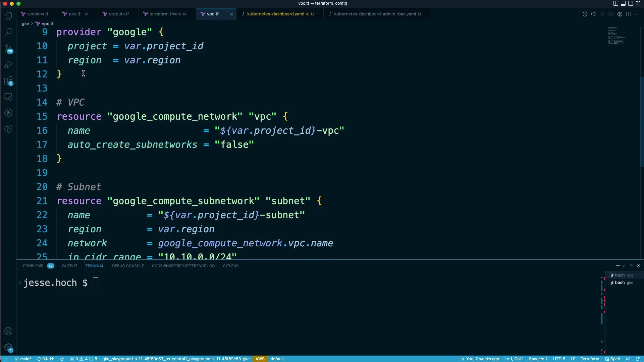Toggle the bottom panel visibility
644x362 pixels.
pos(623,3)
